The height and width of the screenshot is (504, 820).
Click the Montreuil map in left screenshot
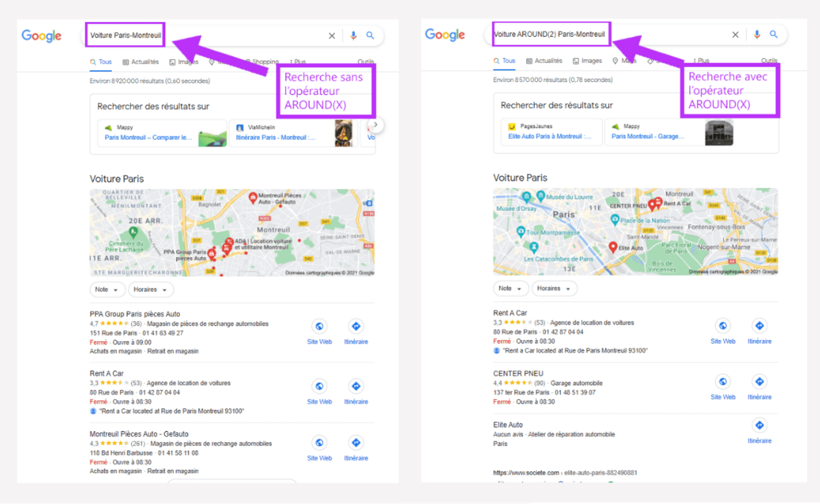click(232, 233)
